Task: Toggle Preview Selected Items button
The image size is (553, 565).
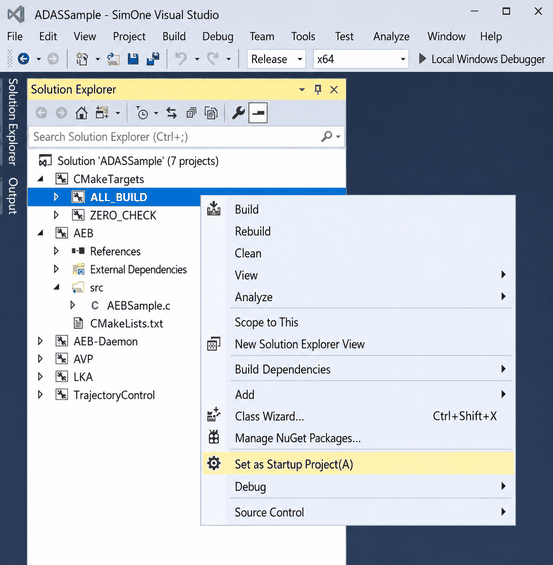Action: point(258,113)
